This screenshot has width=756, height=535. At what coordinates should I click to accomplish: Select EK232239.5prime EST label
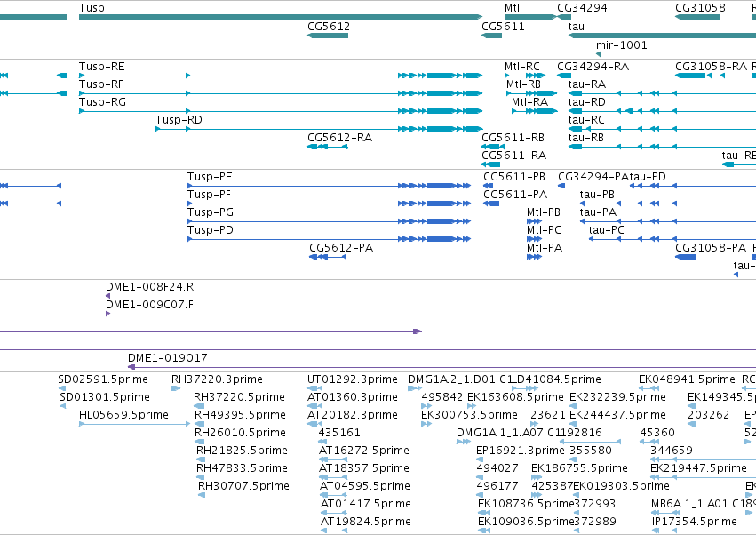(x=617, y=397)
